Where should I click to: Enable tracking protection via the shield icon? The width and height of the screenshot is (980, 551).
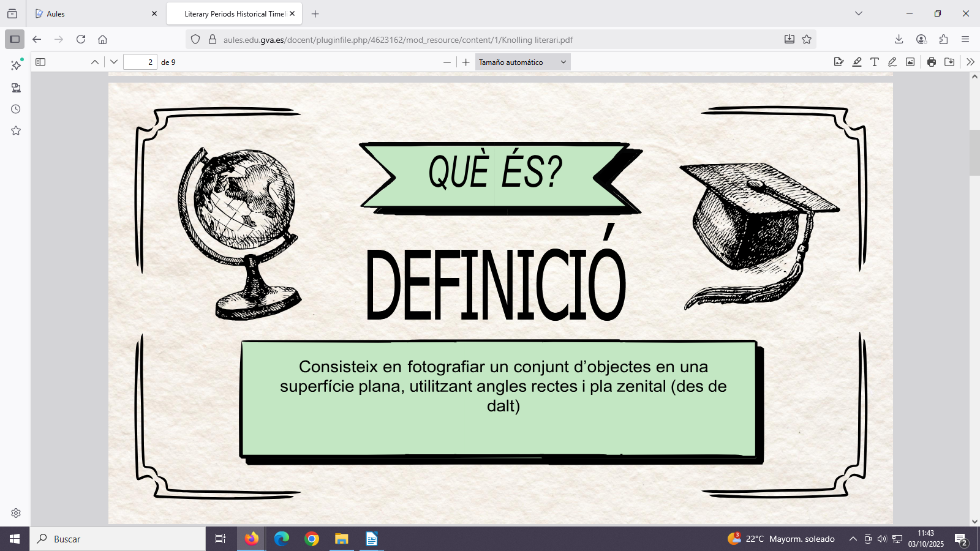pos(195,39)
